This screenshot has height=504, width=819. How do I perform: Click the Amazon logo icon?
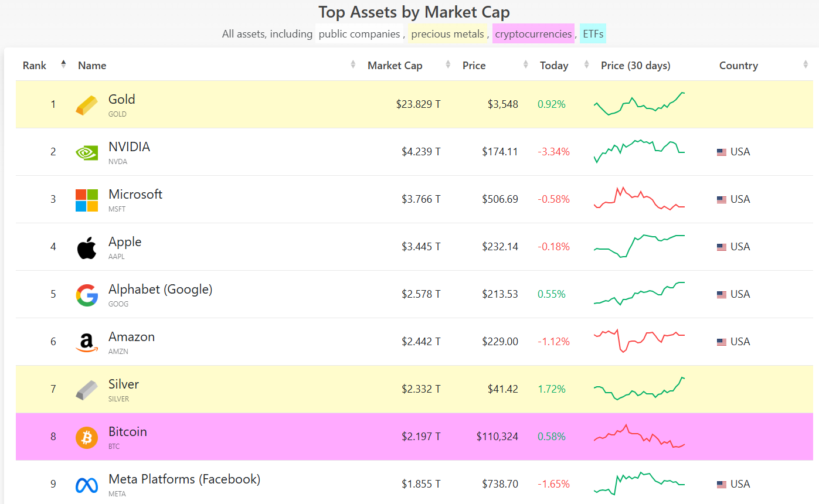[x=87, y=343]
